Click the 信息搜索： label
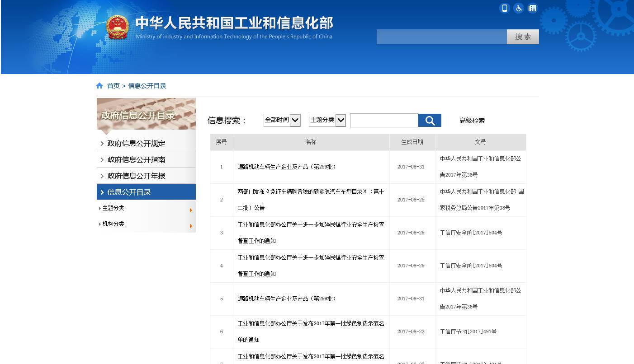 227,121
